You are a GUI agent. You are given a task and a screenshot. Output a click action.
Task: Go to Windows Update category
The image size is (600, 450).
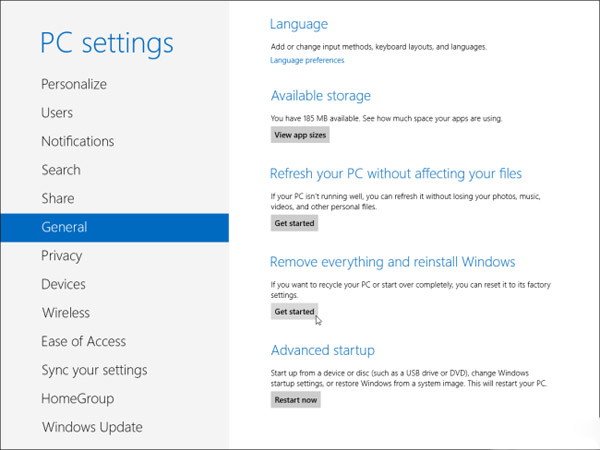coord(91,427)
